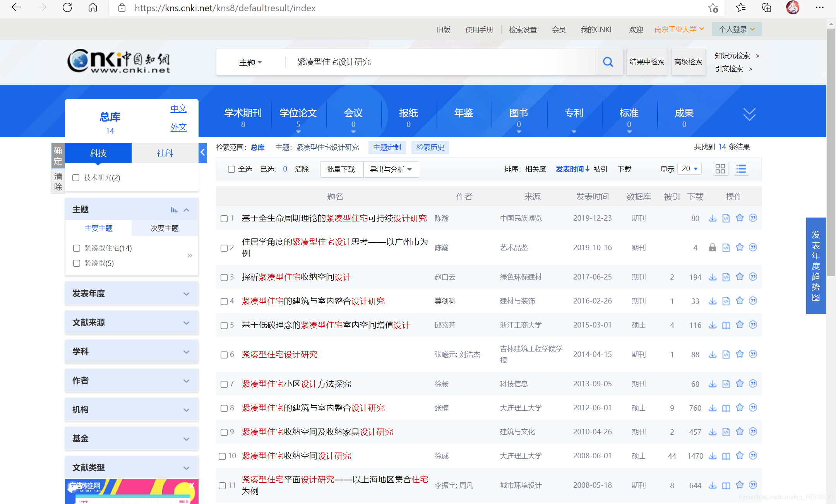Viewport: 836px width, 504px height.
Task: Select the 社科 category tab
Action: [x=165, y=153]
